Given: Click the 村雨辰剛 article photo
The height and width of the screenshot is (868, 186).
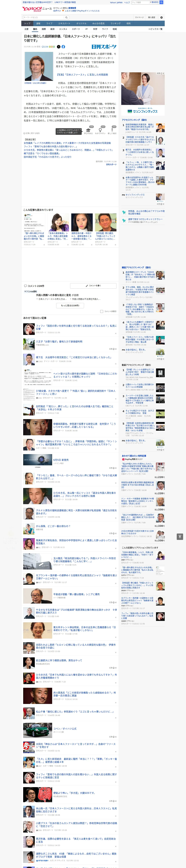Looking at the screenshot, I should (39, 66).
